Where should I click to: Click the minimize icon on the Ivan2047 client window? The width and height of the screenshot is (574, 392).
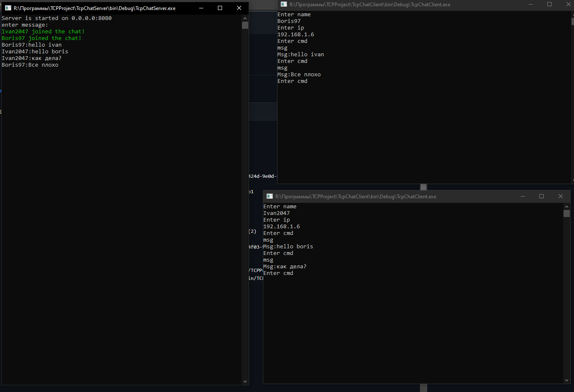click(x=523, y=196)
